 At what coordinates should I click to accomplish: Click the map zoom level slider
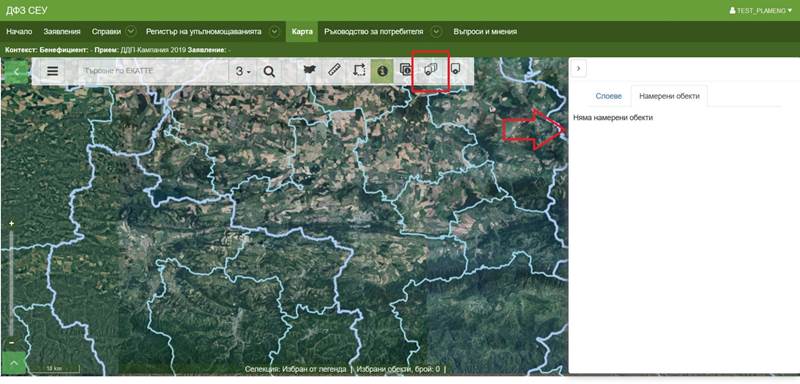pos(11,282)
